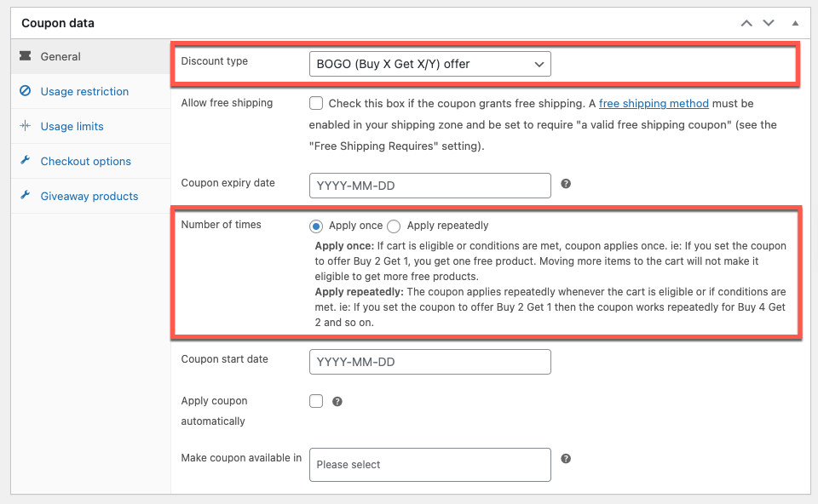The height and width of the screenshot is (504, 818).
Task: Open the Make coupon available in selector
Action: [x=429, y=464]
